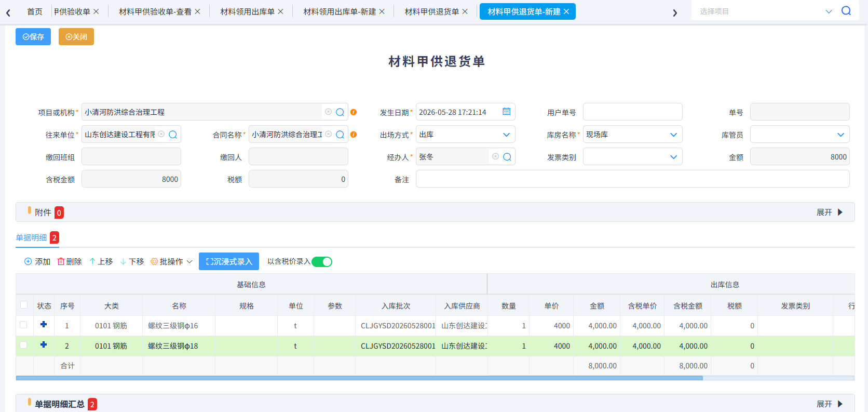
Task: Click the 保存 button
Action: [33, 37]
